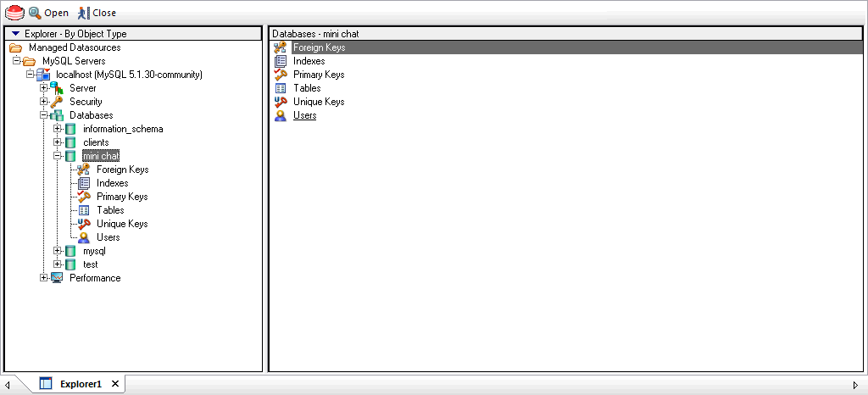Click the Open toolbar button

(x=48, y=13)
